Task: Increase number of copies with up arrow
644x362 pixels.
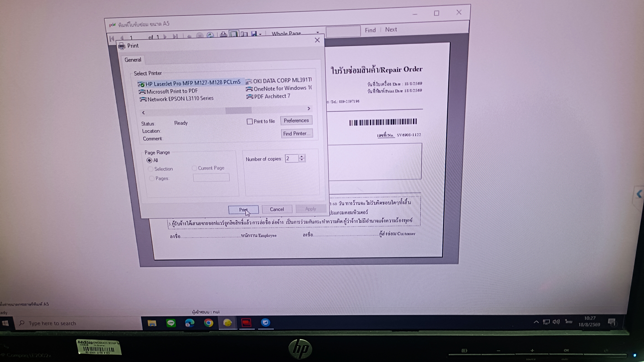Action: coord(302,156)
